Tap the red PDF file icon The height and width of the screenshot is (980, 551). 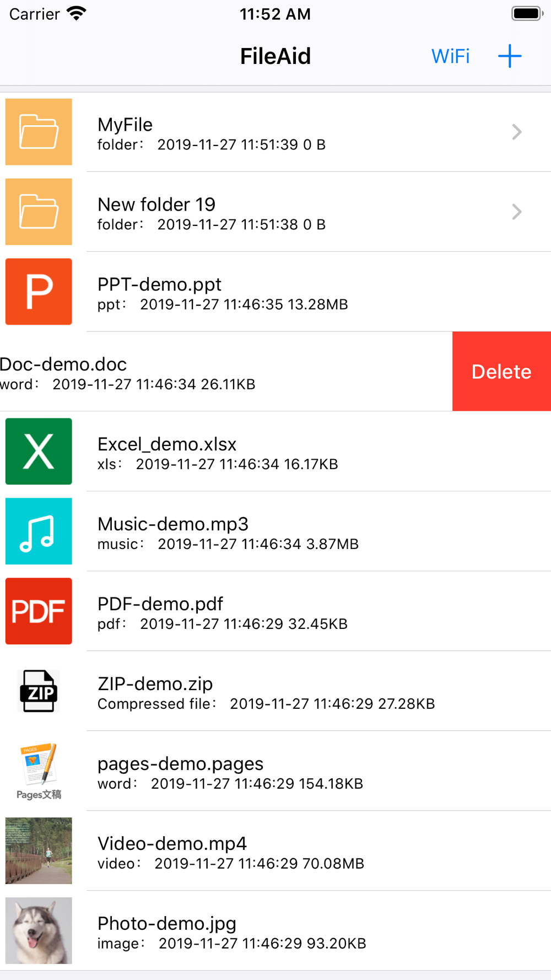pyautogui.click(x=39, y=611)
